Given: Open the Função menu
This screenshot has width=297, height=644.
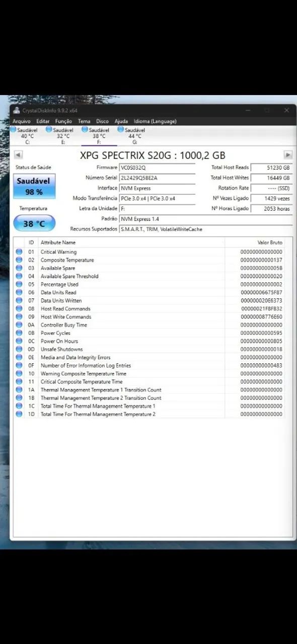Looking at the screenshot, I should pyautogui.click(x=63, y=121).
